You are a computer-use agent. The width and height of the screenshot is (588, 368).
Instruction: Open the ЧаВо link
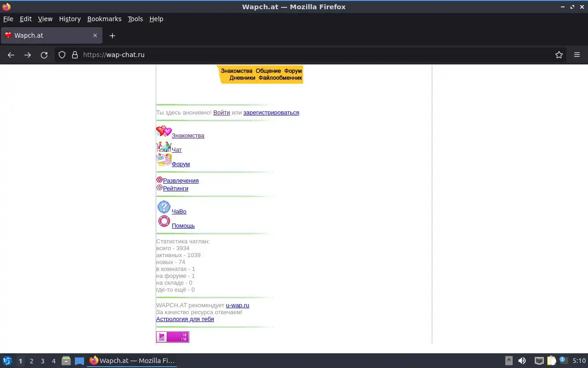point(179,211)
